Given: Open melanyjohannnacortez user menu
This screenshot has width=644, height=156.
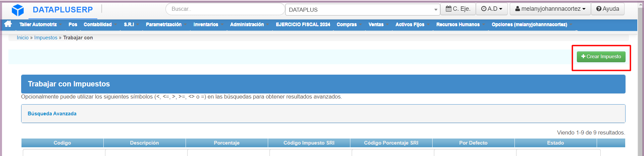Looking at the screenshot, I should click(550, 9).
